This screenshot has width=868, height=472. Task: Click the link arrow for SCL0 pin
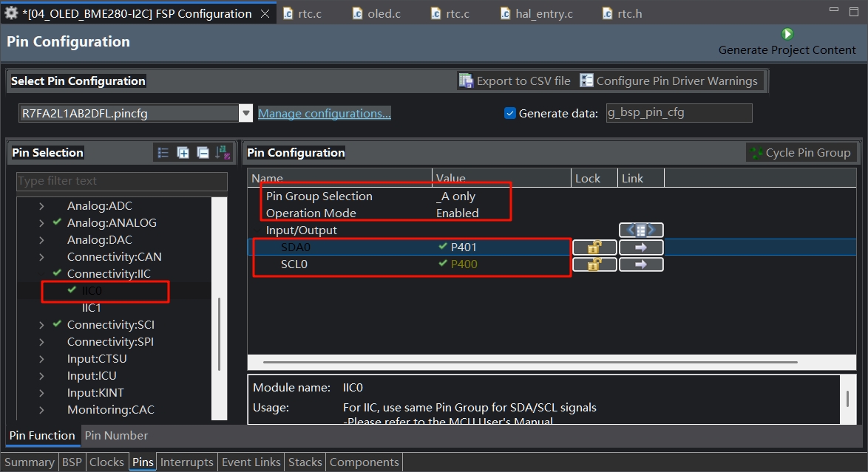641,264
